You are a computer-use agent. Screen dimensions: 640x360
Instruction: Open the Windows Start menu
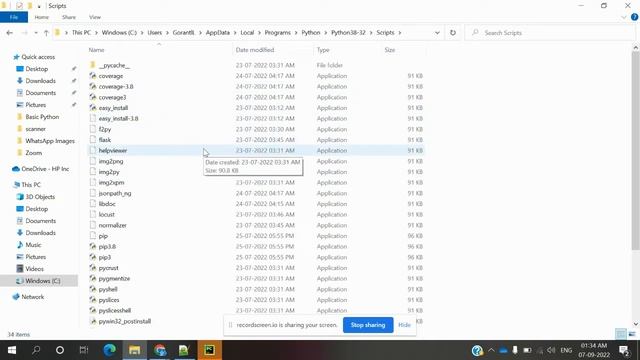coord(12,350)
